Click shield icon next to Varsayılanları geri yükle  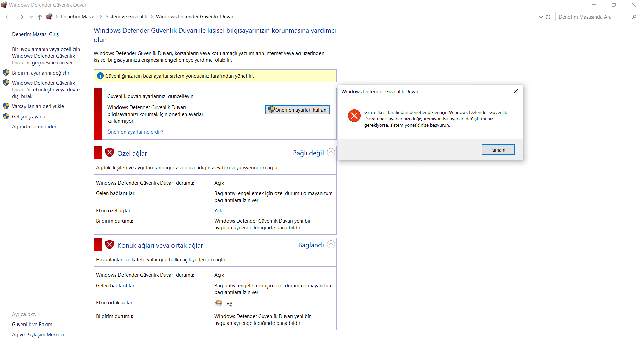[6, 106]
